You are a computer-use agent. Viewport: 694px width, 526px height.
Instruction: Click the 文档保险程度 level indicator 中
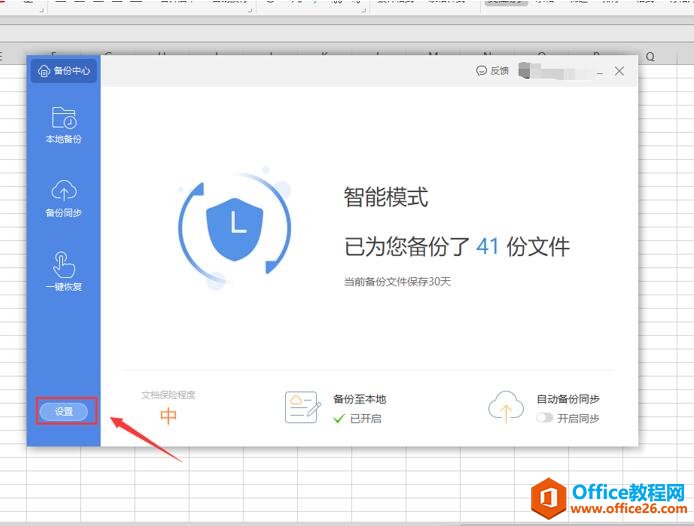coord(167,416)
